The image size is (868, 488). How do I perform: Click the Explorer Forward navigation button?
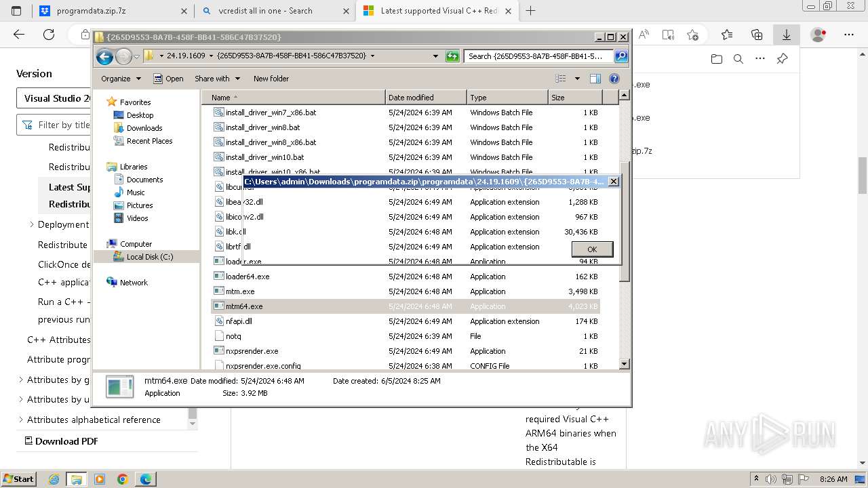[123, 56]
